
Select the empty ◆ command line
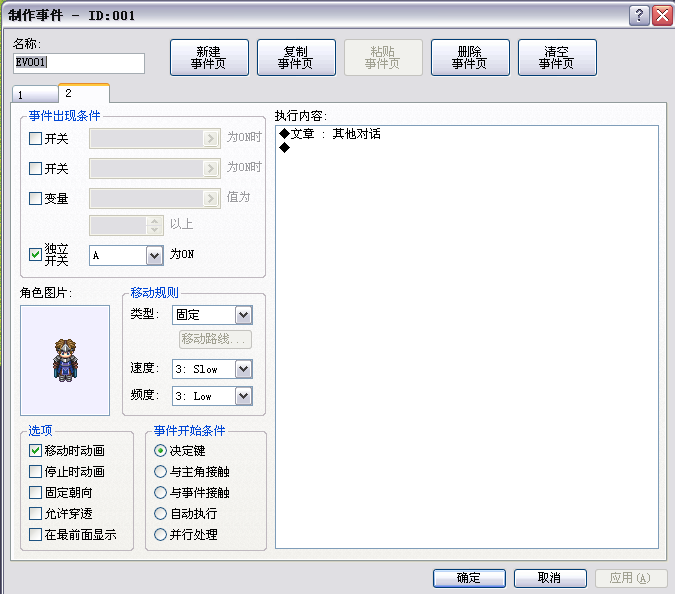467,148
